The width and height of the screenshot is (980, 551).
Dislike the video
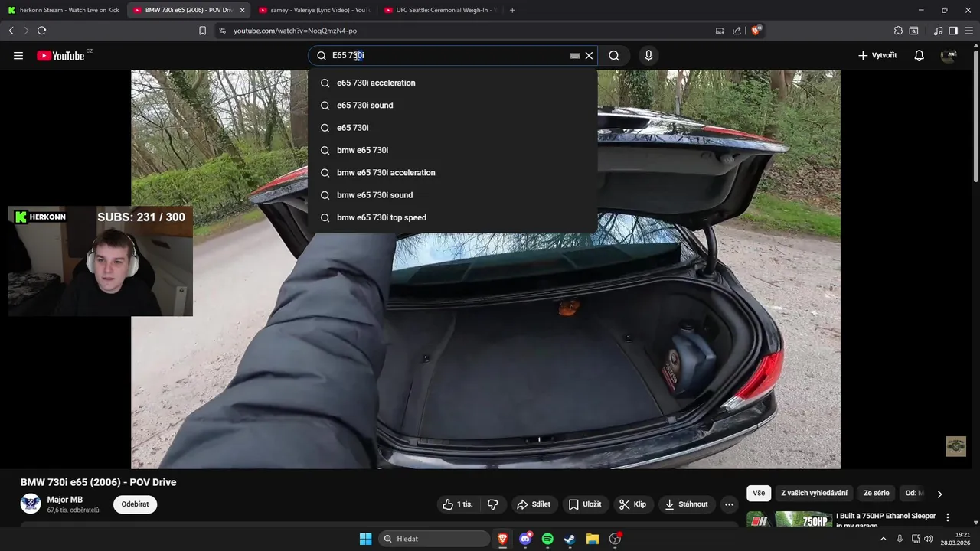coord(493,504)
